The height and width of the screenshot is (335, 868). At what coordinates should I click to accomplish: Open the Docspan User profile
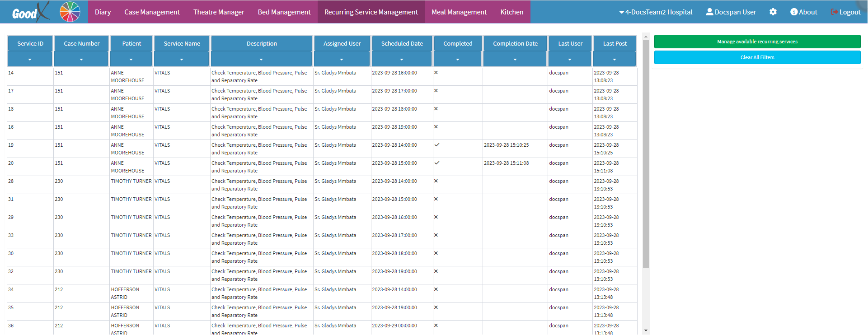tap(731, 12)
